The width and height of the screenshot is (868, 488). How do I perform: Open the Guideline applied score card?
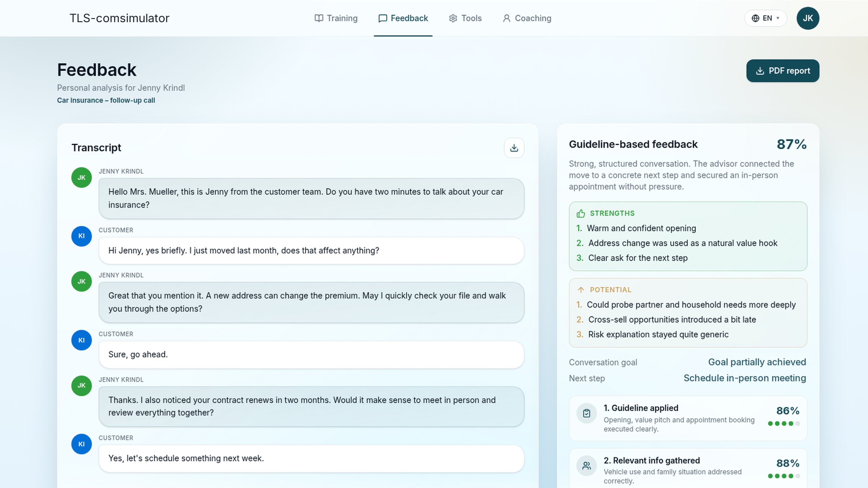coord(688,418)
